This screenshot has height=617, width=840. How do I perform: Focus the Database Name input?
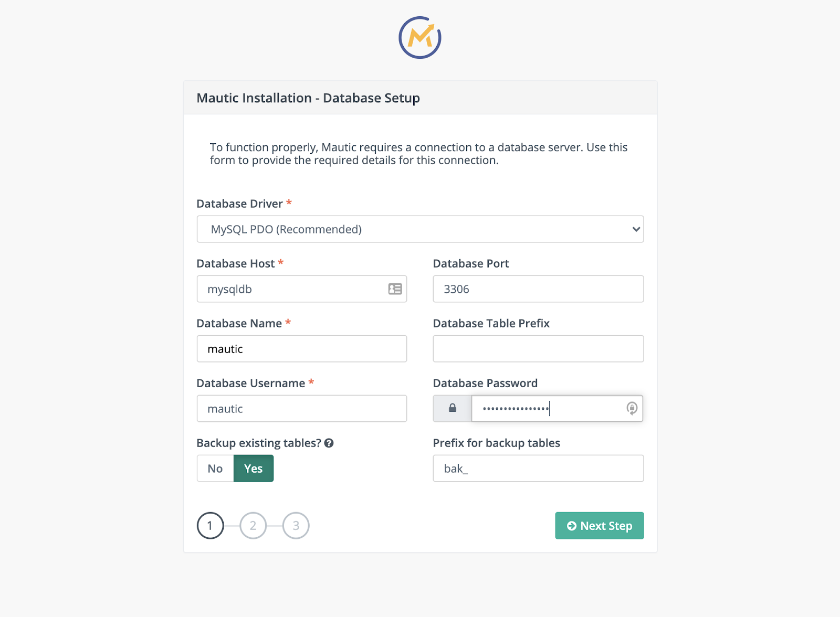coord(302,349)
